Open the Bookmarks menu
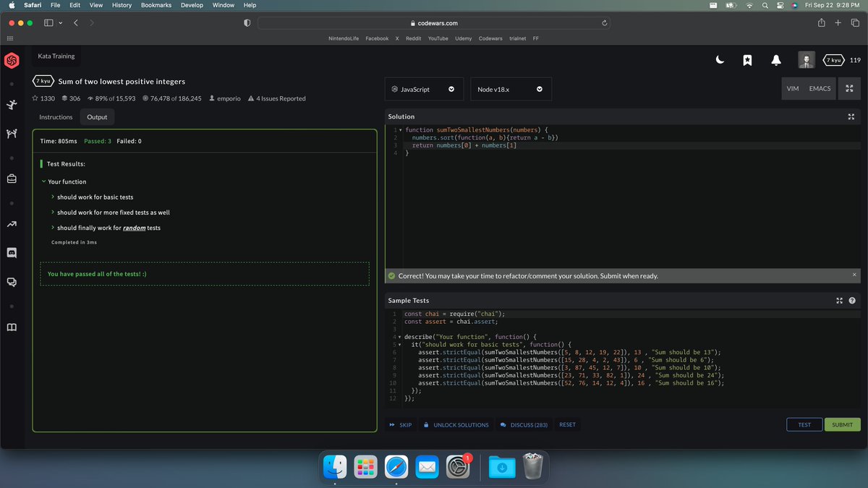 tap(156, 5)
